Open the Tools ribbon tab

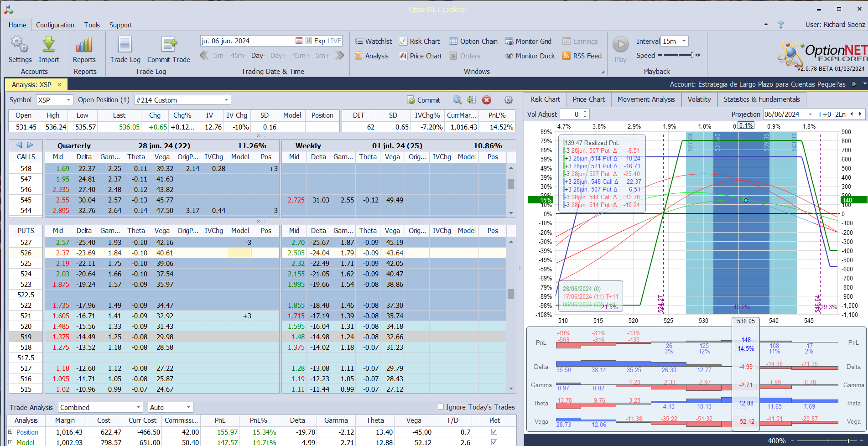92,25
